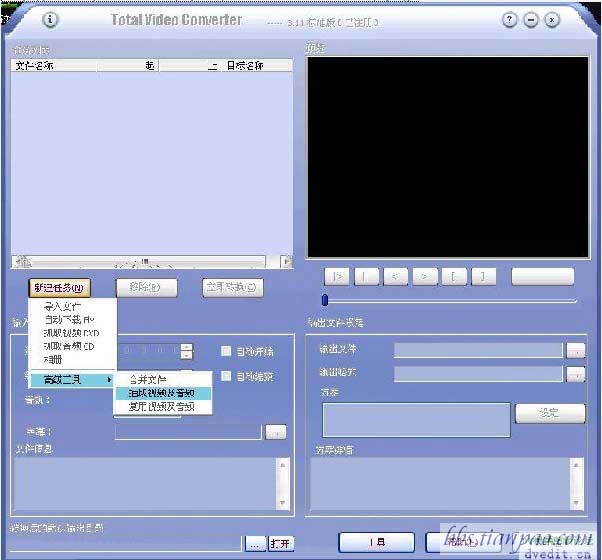Choose 自动下载 Flv menu entry
The image size is (602, 560).
72,319
